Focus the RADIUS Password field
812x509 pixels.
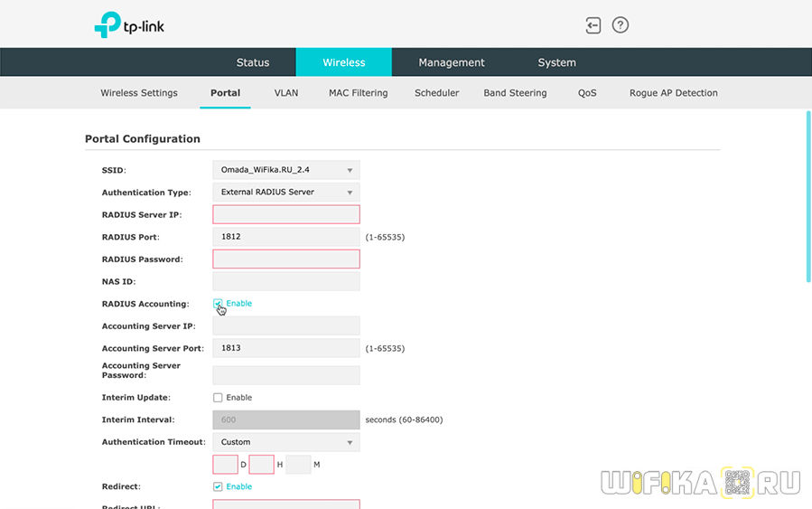click(x=285, y=259)
